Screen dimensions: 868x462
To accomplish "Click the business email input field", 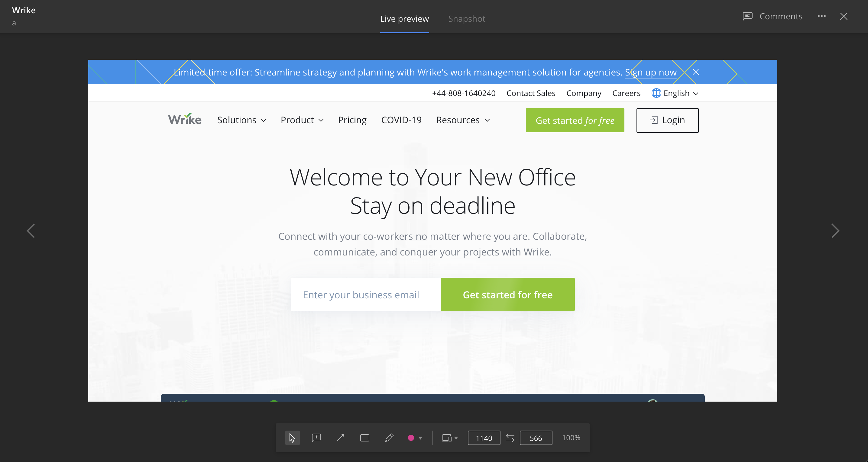I will pos(365,295).
